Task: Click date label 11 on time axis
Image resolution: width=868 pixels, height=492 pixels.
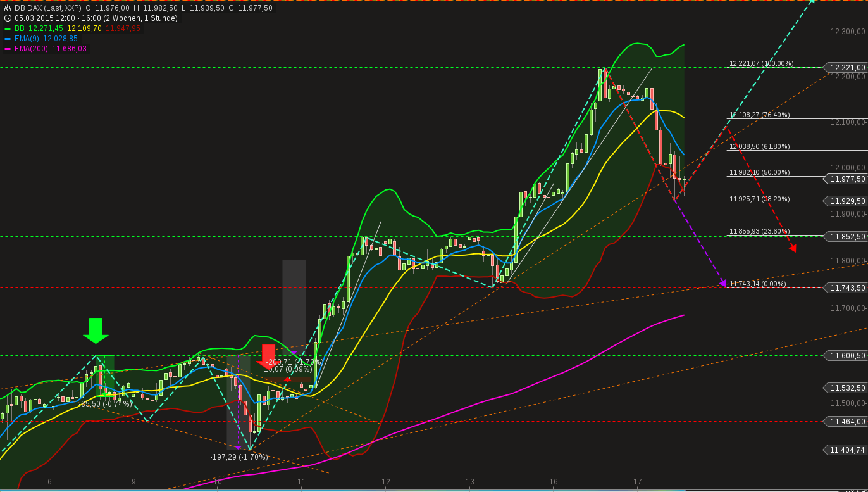Action: 302,482
